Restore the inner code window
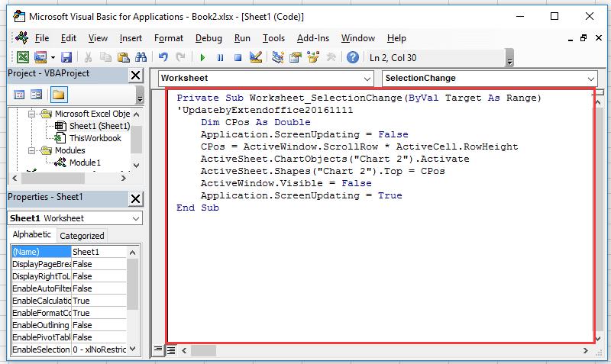The image size is (611, 364). pyautogui.click(x=584, y=37)
